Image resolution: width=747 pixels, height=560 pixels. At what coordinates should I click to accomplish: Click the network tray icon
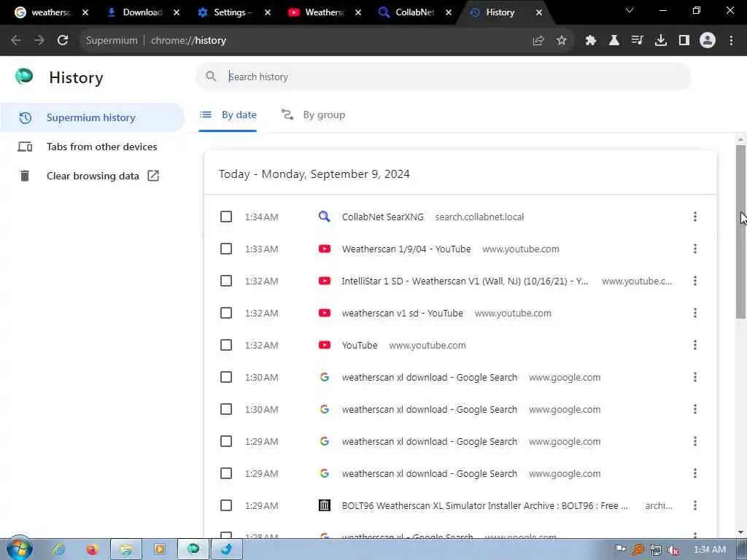click(x=656, y=550)
